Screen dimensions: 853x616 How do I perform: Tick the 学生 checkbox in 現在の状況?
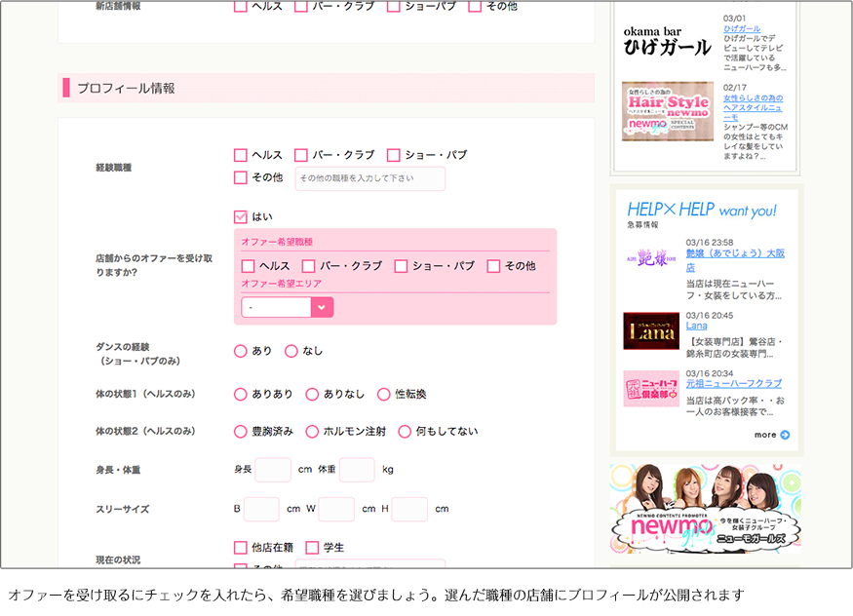click(313, 548)
